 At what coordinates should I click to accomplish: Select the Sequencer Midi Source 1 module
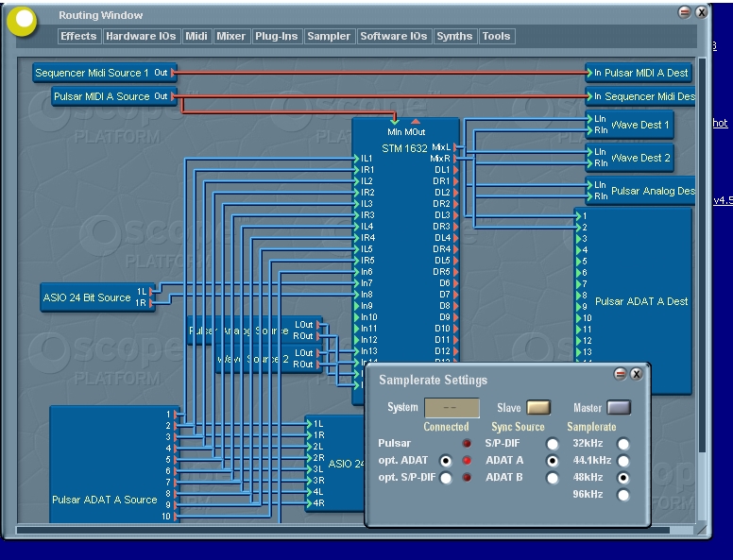(105, 73)
